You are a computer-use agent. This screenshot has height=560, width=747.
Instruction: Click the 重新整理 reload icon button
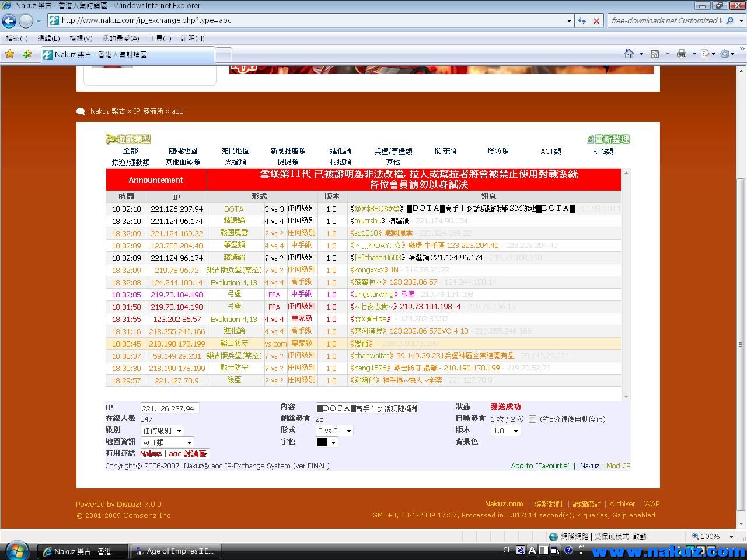[608, 139]
